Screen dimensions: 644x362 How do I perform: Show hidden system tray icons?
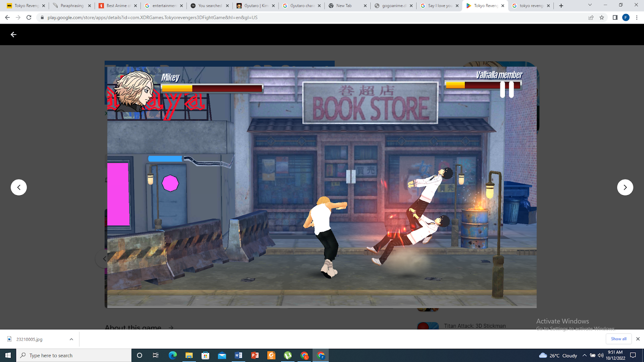584,355
